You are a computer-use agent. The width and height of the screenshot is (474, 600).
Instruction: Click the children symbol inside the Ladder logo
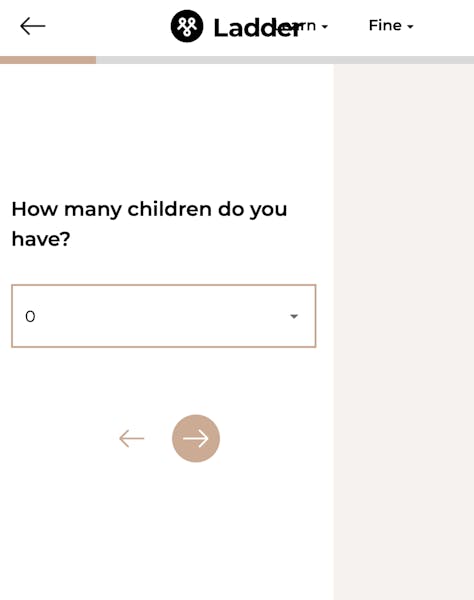click(187, 26)
